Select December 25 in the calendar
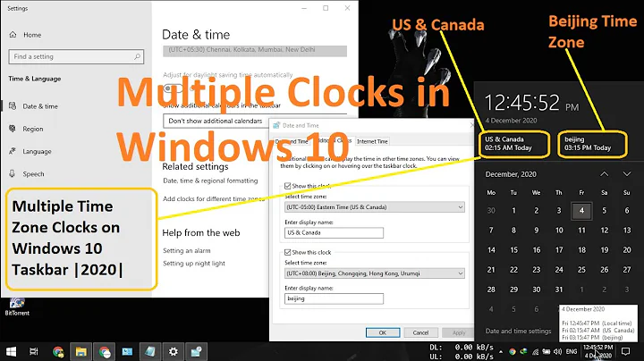Screen dimensions: 644x361 581,270
